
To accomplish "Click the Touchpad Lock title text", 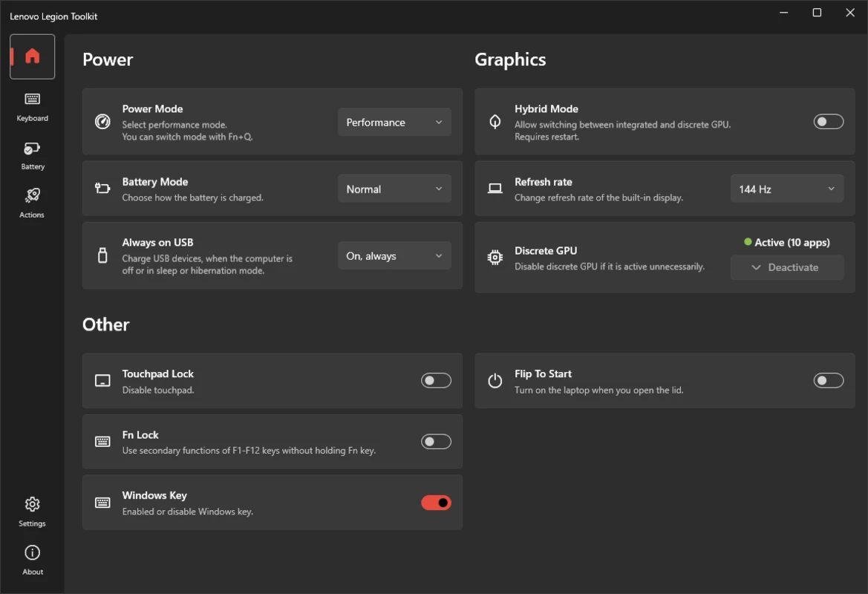I will (158, 374).
